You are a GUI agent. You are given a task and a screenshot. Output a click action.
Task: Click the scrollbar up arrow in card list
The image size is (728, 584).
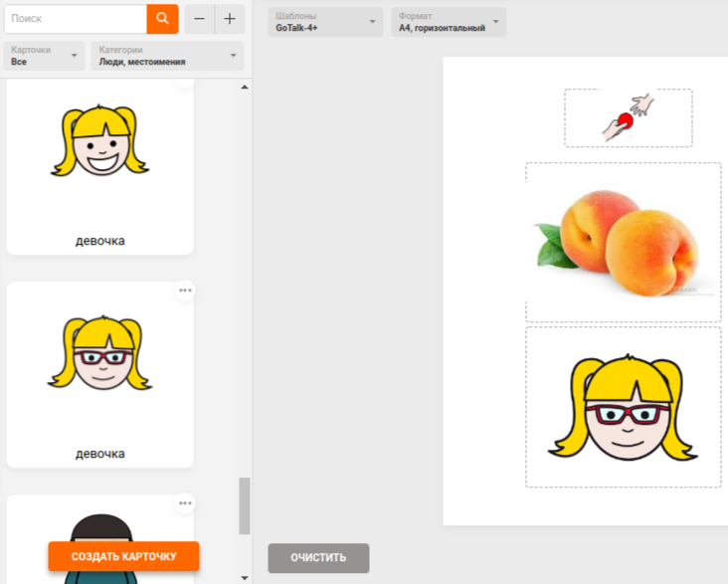tap(245, 87)
